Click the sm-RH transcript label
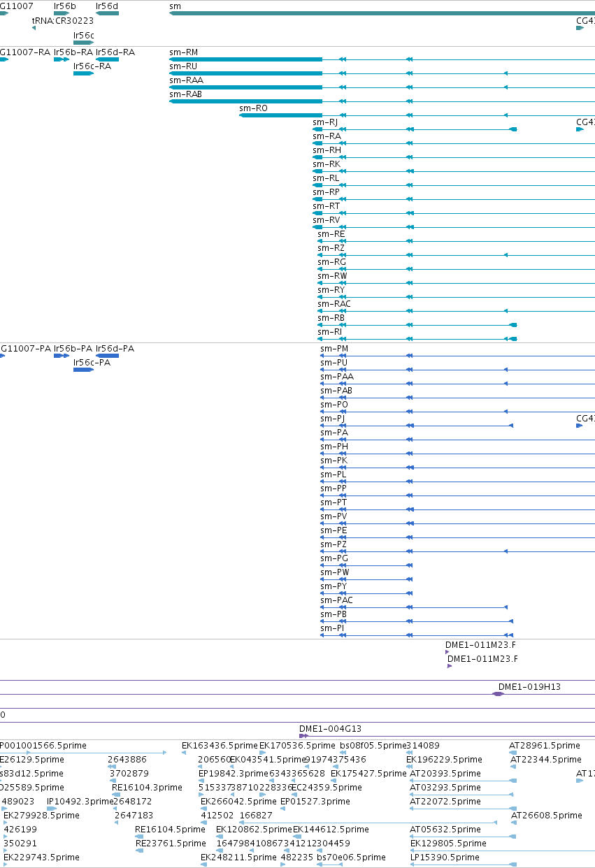This screenshot has height=868, width=595. tap(327, 150)
